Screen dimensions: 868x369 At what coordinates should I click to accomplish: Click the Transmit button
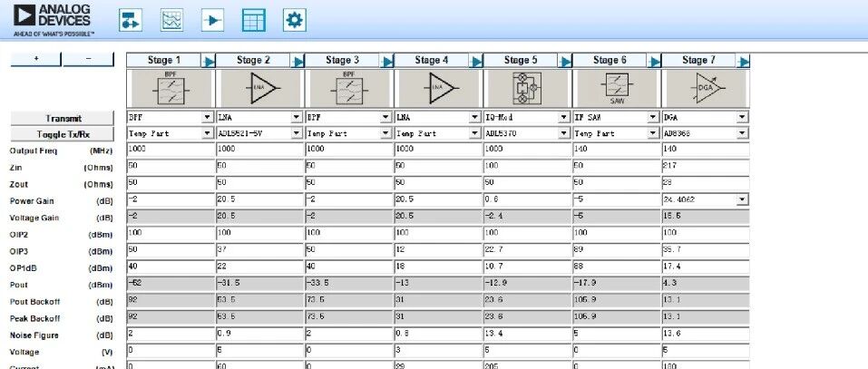coord(63,119)
